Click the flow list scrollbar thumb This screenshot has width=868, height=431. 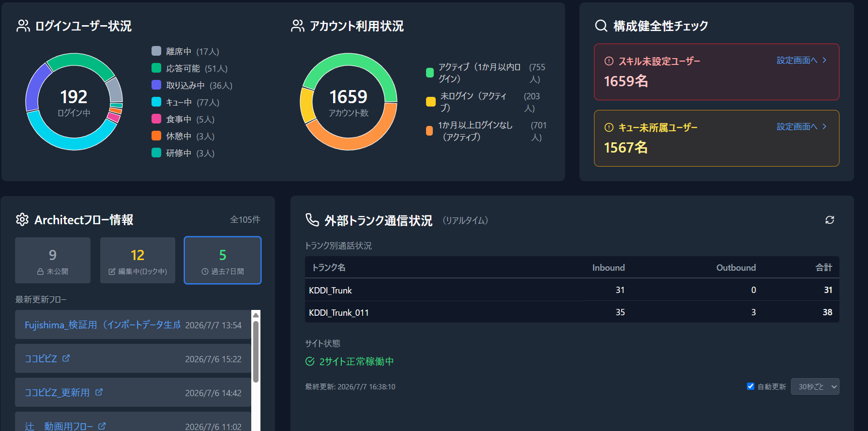point(256,352)
